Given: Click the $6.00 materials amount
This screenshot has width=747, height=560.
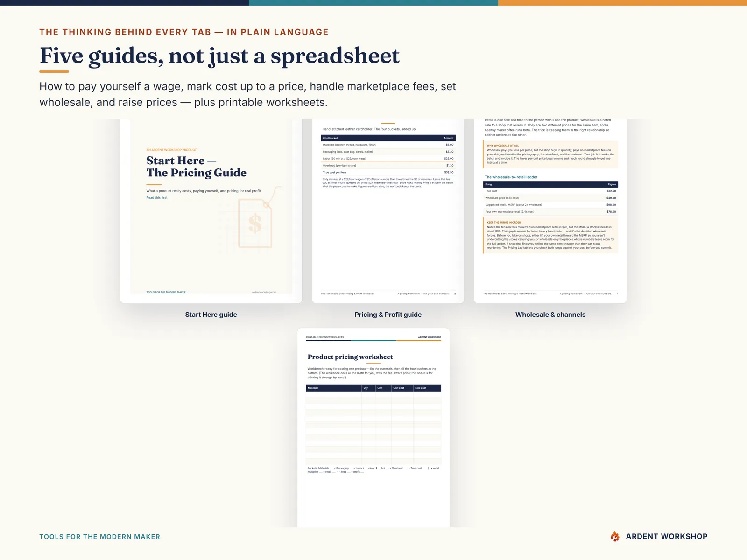Looking at the screenshot, I should (x=450, y=145).
